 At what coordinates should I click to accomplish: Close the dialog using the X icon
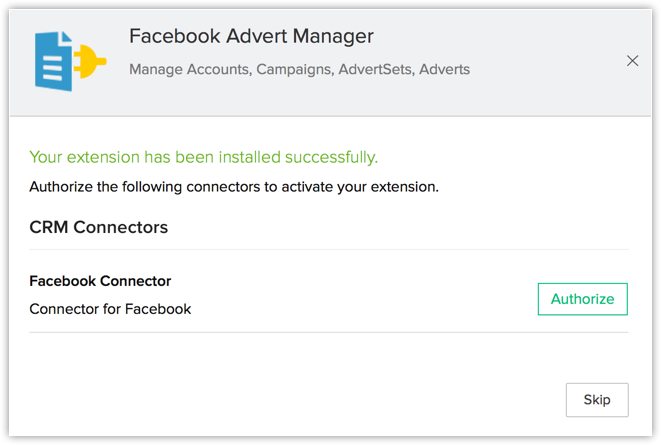coord(632,61)
